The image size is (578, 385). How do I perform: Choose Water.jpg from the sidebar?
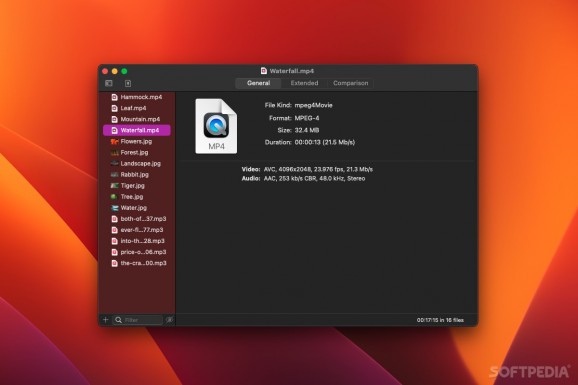click(x=137, y=208)
